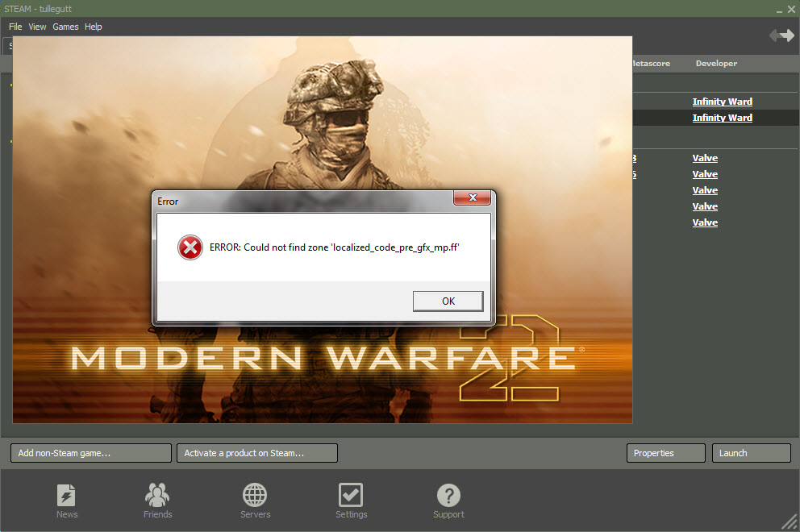800x532 pixels.
Task: Close the Steam window
Action: (791, 9)
